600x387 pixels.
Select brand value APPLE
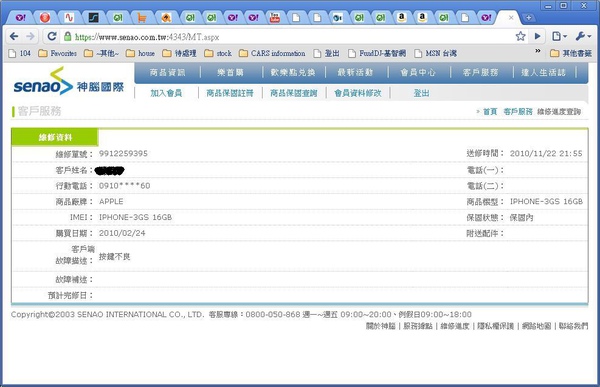111,201
